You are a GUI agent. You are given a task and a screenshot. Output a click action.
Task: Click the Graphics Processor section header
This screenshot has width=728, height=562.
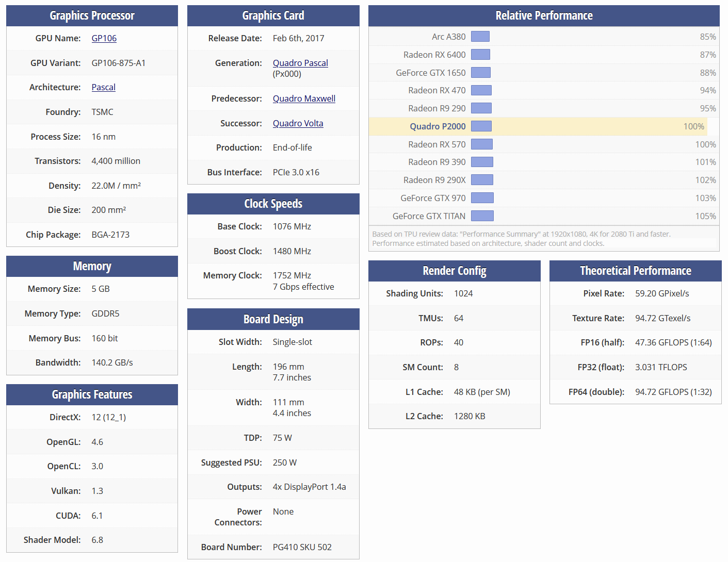tap(92, 15)
